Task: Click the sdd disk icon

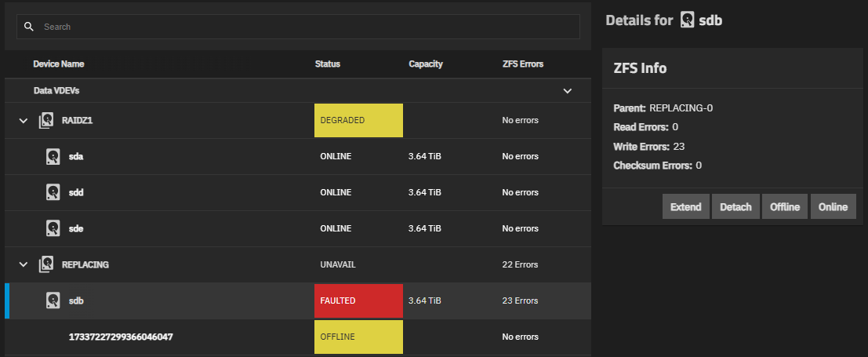Action: pyautogui.click(x=53, y=192)
